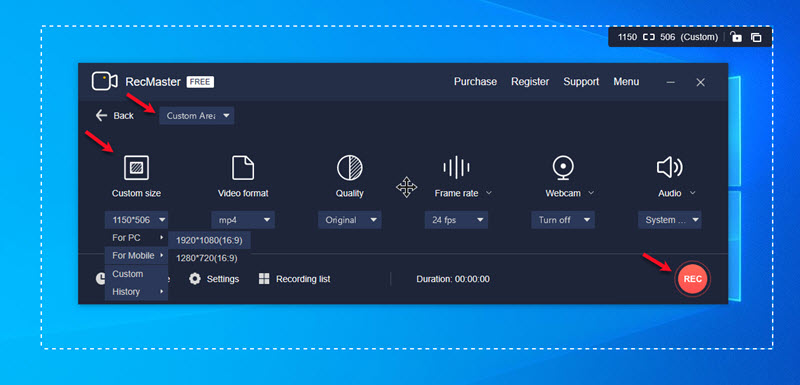
Task: Expand the chevron next to Frame rate
Action: click(489, 193)
